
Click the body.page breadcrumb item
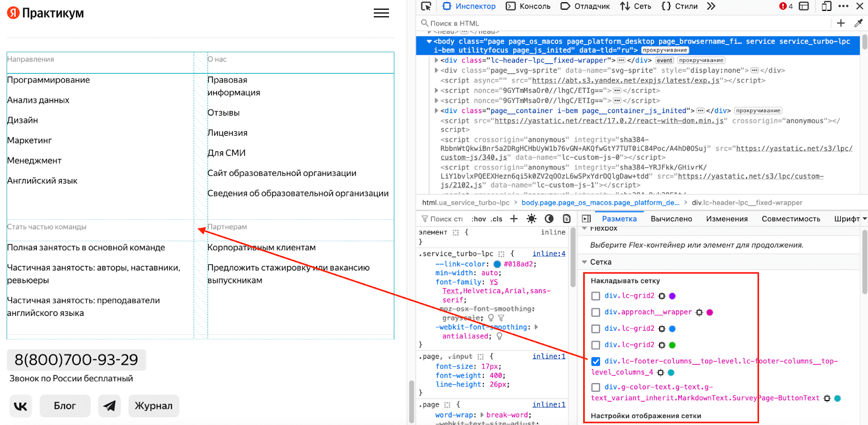(601, 202)
